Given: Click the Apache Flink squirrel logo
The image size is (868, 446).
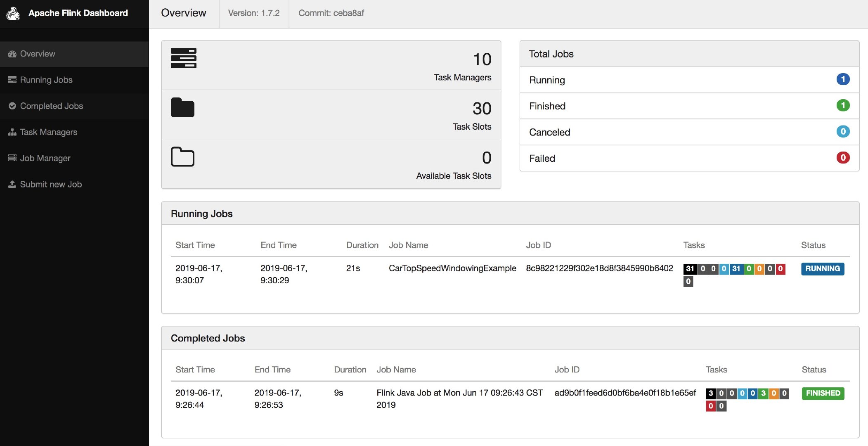Looking at the screenshot, I should coord(13,14).
